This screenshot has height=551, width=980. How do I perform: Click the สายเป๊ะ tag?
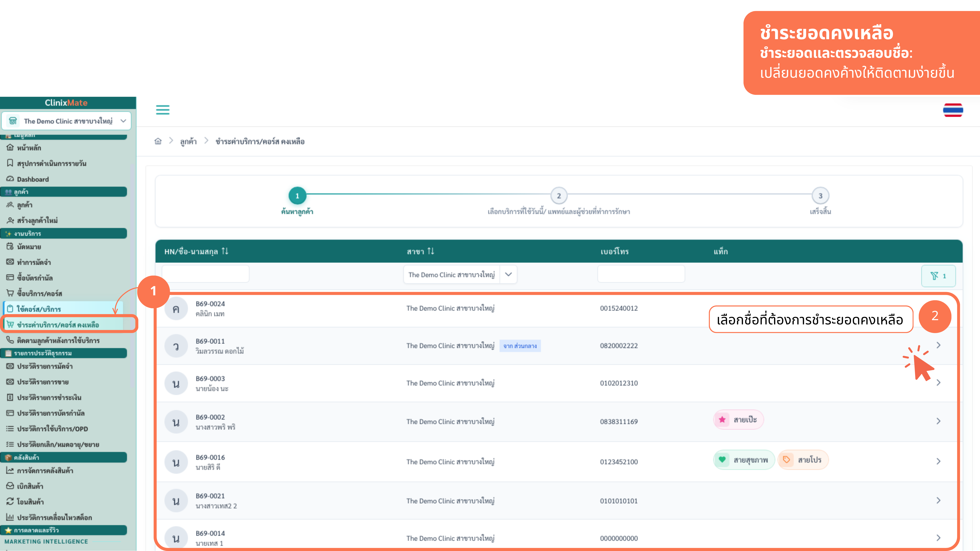(x=738, y=419)
